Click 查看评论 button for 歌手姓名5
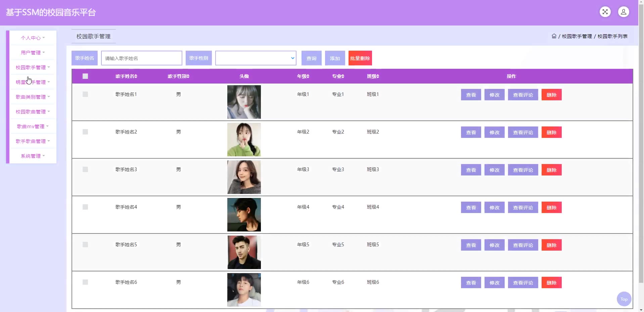The width and height of the screenshot is (644, 312). (x=523, y=245)
